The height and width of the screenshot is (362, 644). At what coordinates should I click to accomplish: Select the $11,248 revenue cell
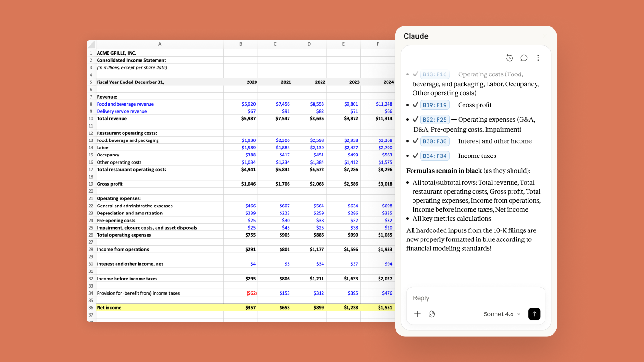click(x=377, y=104)
